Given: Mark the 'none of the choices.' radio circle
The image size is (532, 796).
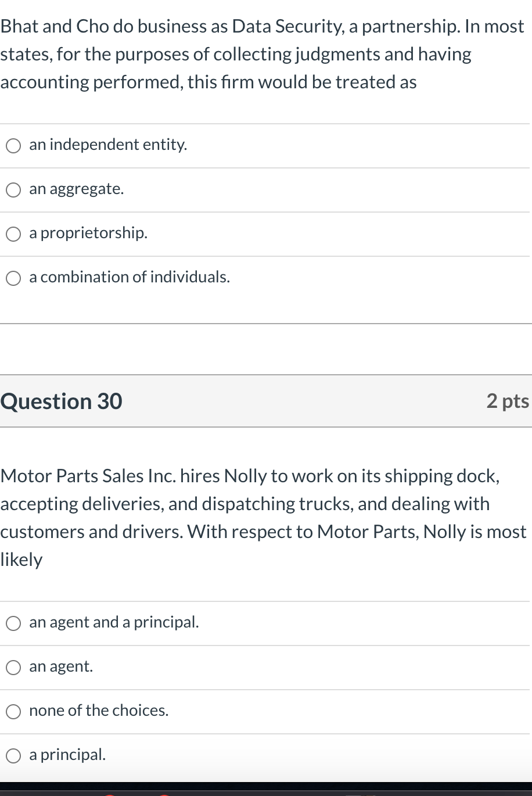Looking at the screenshot, I should (x=13, y=712).
